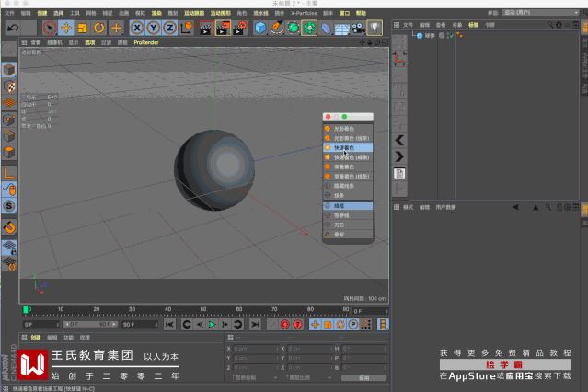The height and width of the screenshot is (392, 588).
Task: Open Object Manager 标签 menu
Action: 473,25
